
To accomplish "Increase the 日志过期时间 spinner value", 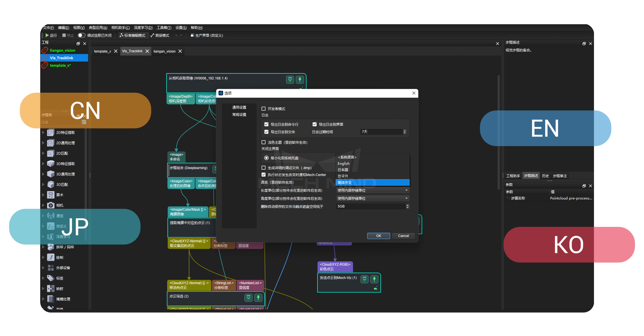I will tap(404, 130).
